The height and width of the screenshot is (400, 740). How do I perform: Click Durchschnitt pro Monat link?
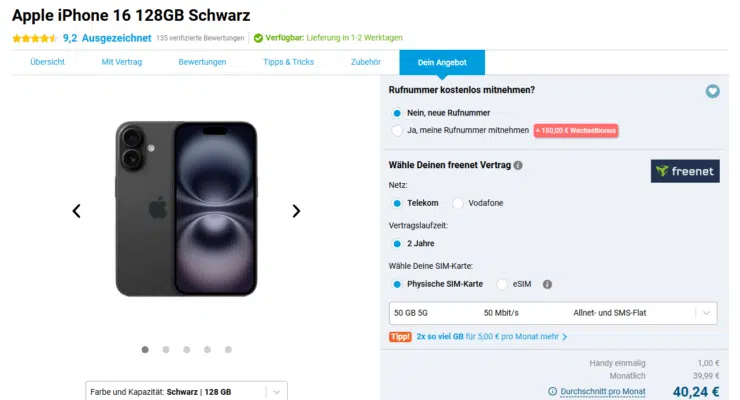[602, 391]
